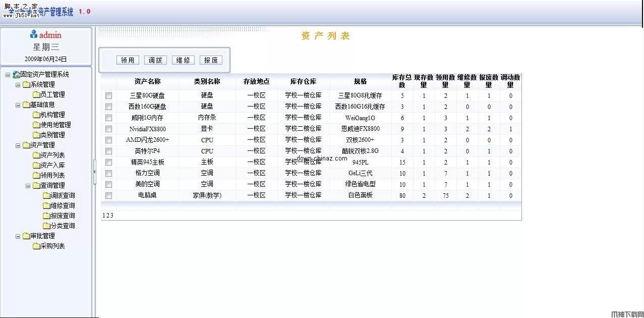Tick the 英特尔P4 row checkbox
Viewport: 644px width, 318px height.
pyautogui.click(x=108, y=151)
